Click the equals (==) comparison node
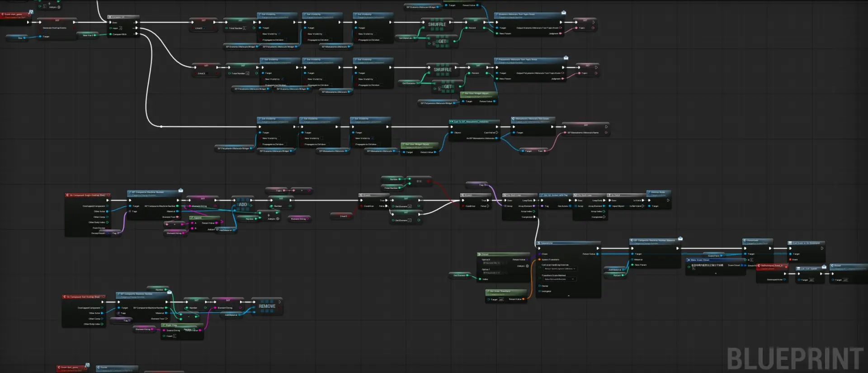Image resolution: width=868 pixels, height=373 pixels. click(419, 181)
